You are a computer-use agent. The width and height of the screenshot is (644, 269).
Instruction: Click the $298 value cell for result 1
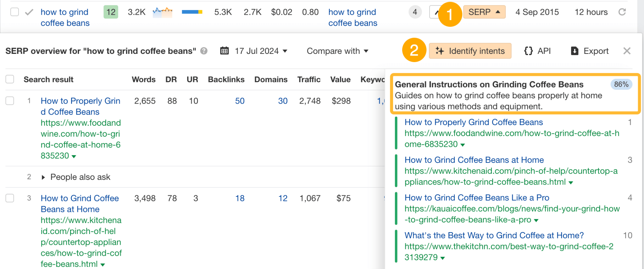[341, 101]
